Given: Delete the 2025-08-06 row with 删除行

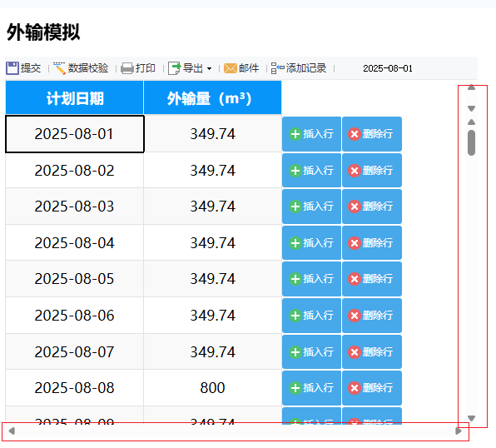Looking at the screenshot, I should click(x=372, y=316).
